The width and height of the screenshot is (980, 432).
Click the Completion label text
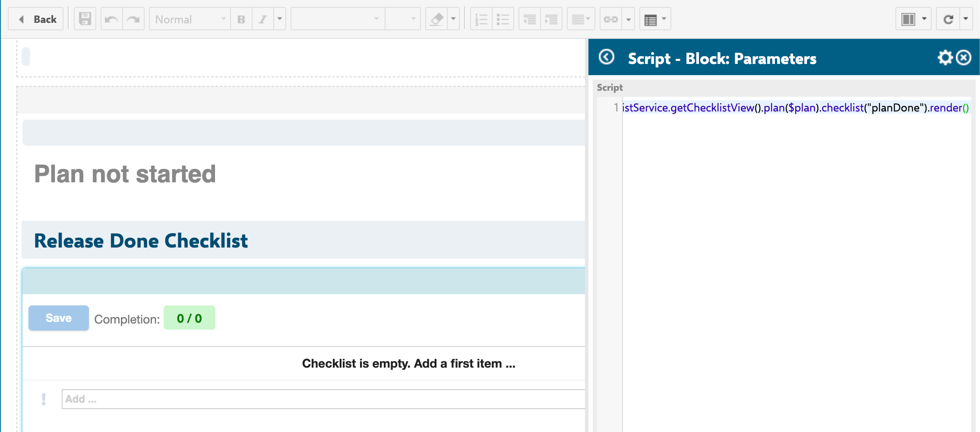point(127,319)
